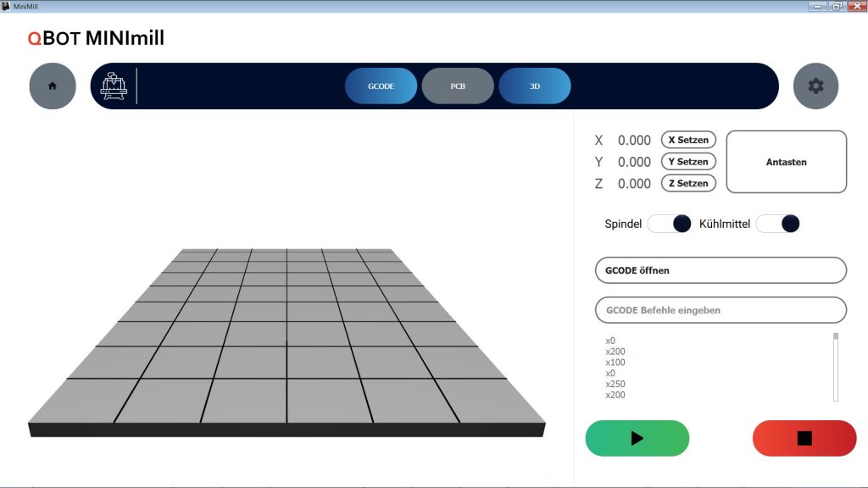Click the QBOT MINImill logo
The width and height of the screenshot is (868, 488).
[96, 38]
